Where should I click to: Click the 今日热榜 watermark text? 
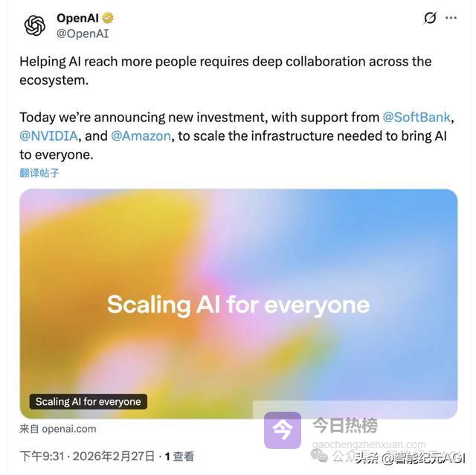pyautogui.click(x=345, y=425)
